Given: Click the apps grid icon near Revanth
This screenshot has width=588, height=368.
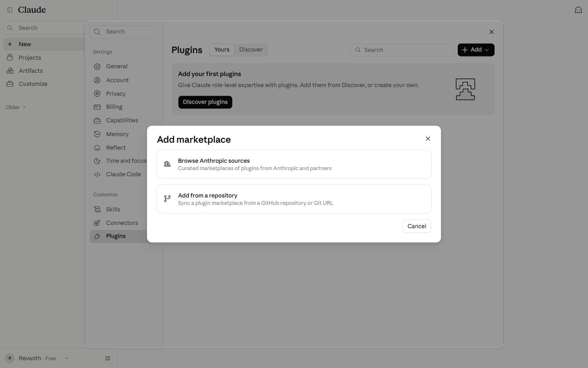Looking at the screenshot, I should (108, 358).
